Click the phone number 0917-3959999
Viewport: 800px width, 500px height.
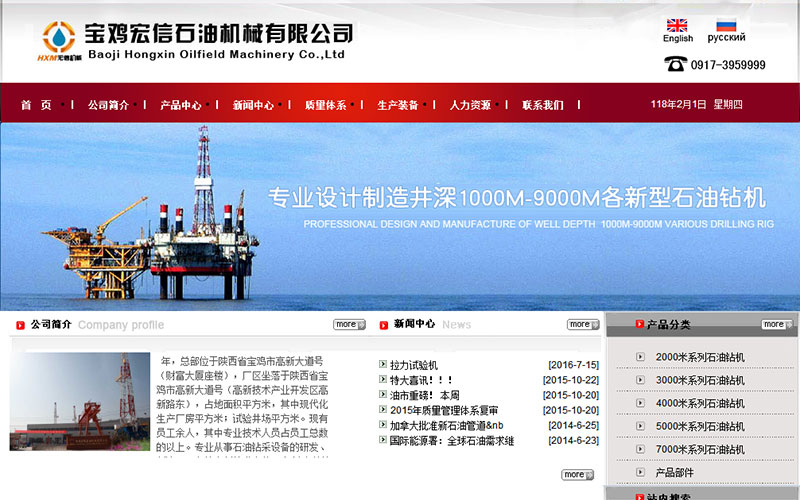point(728,65)
